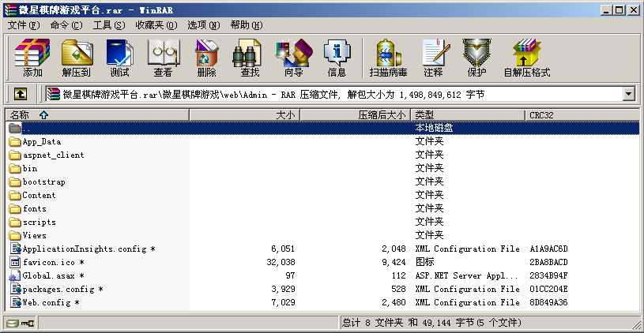Image resolution: width=644 pixels, height=333 pixels.
Task: Sort by Packed size (压缩后大小) header
Action: [x=356, y=115]
